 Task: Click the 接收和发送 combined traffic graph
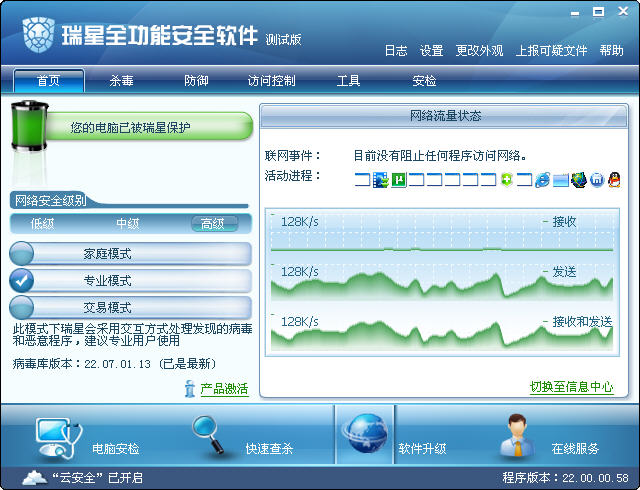point(442,332)
